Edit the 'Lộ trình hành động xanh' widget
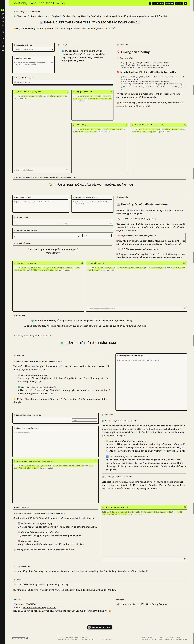194x644 pixels. point(96,461)
